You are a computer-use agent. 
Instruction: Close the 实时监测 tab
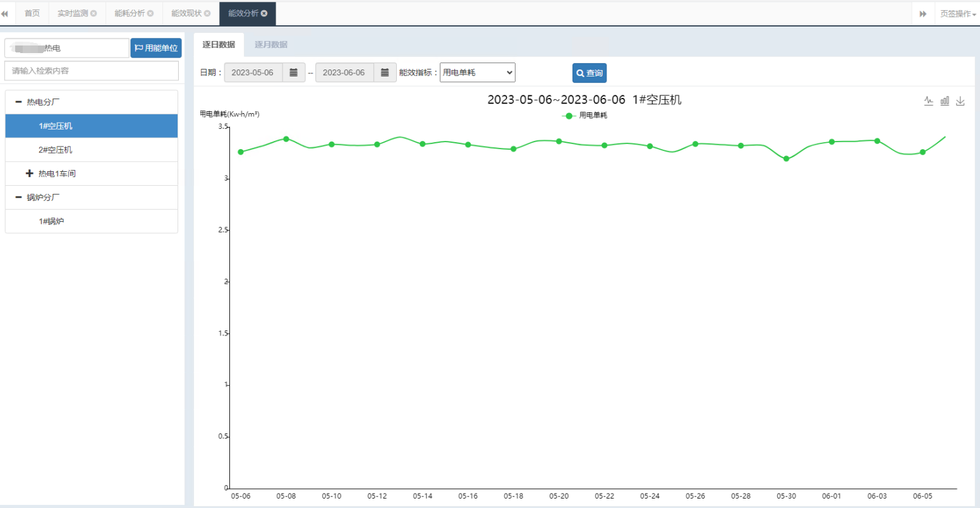click(x=94, y=13)
